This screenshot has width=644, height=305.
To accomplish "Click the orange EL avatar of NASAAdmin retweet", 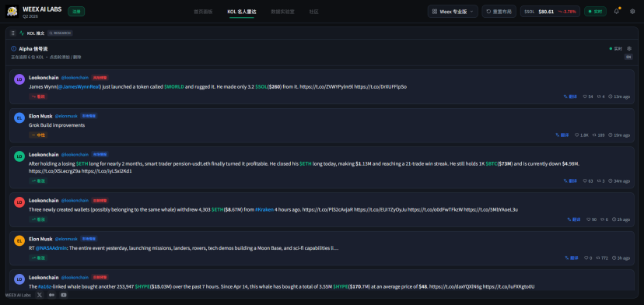I will click(19, 240).
